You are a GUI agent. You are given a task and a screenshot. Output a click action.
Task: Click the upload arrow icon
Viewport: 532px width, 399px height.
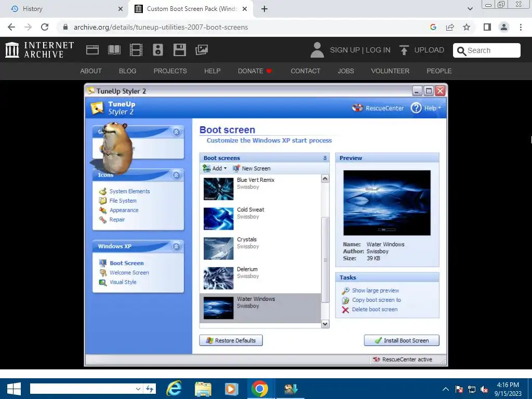[x=404, y=50]
